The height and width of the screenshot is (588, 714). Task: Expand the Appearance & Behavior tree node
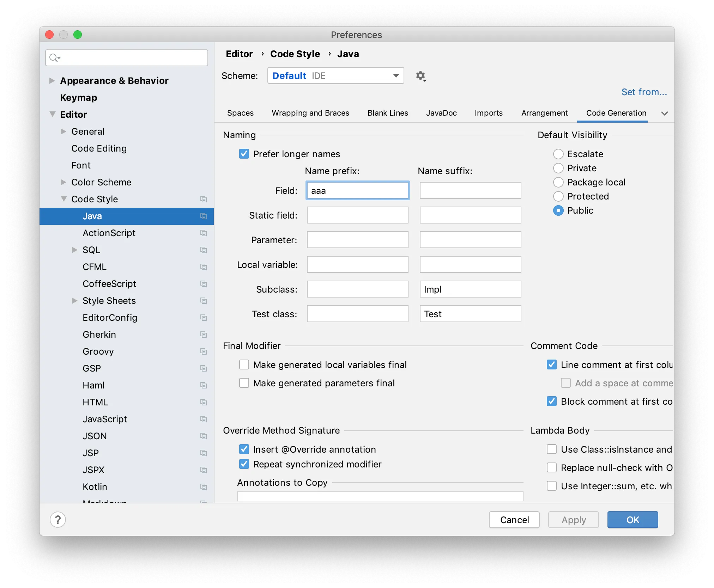click(52, 81)
